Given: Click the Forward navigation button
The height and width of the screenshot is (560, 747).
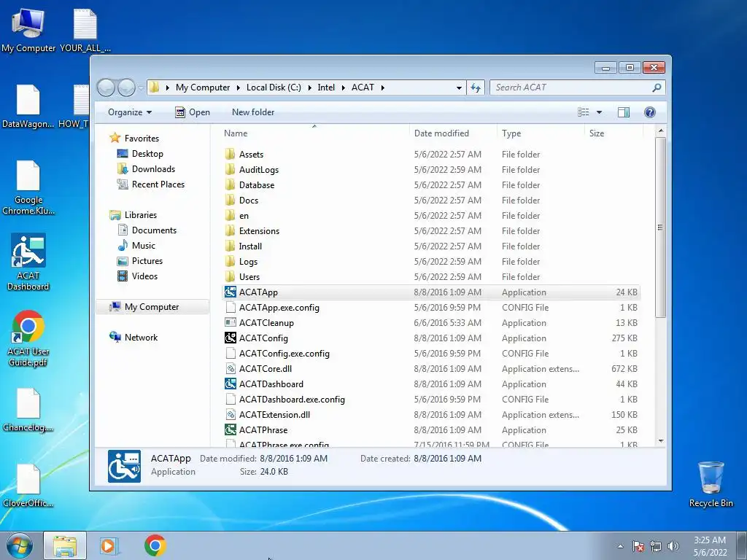Looking at the screenshot, I should [126, 87].
